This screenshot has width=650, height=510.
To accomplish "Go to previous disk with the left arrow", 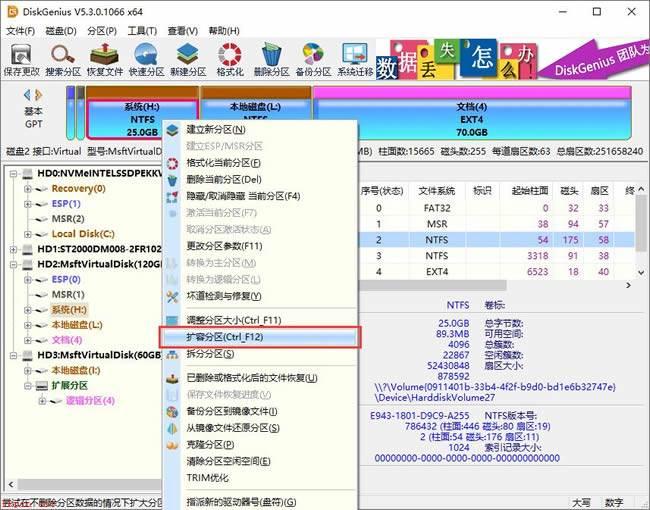I will [27, 95].
